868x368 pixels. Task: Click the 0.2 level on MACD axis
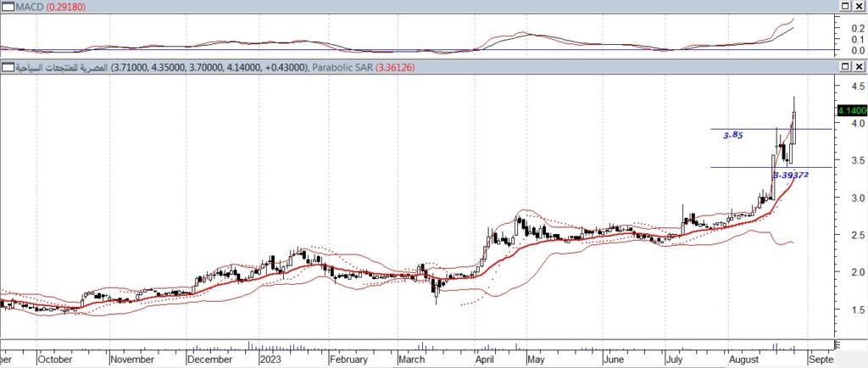[847, 28]
